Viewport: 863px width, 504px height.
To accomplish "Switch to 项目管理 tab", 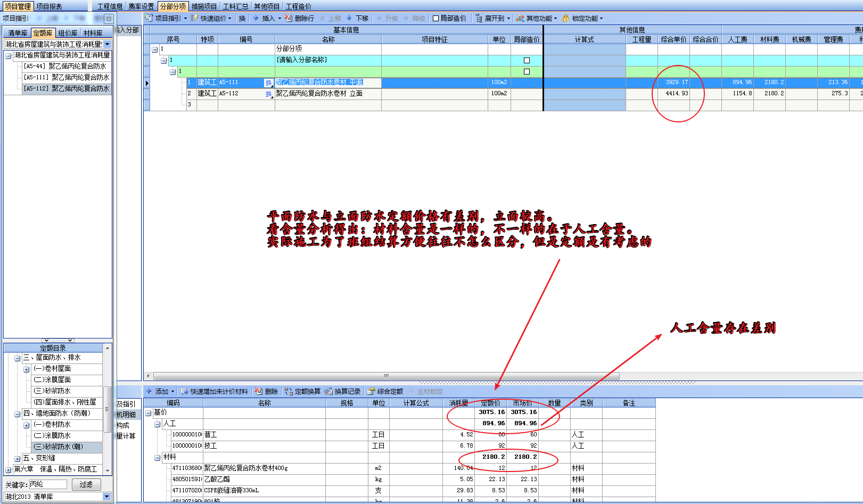I will (18, 6).
